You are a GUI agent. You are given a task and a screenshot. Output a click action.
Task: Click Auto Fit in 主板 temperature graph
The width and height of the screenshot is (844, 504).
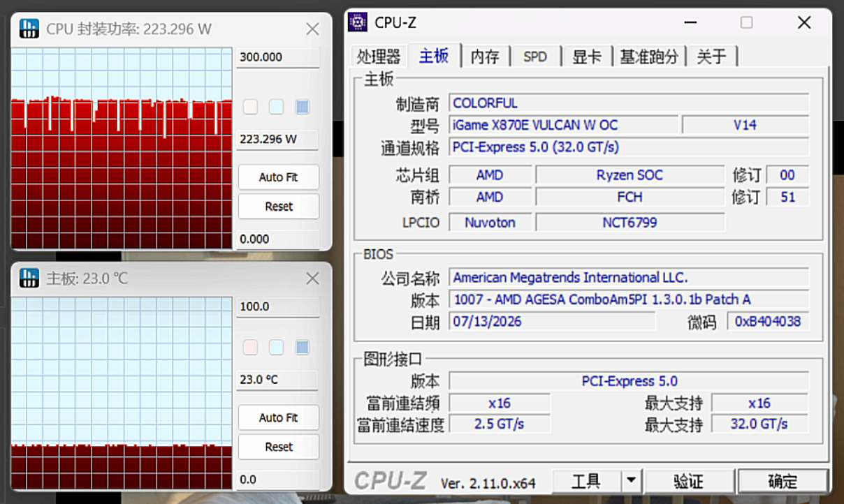278,417
